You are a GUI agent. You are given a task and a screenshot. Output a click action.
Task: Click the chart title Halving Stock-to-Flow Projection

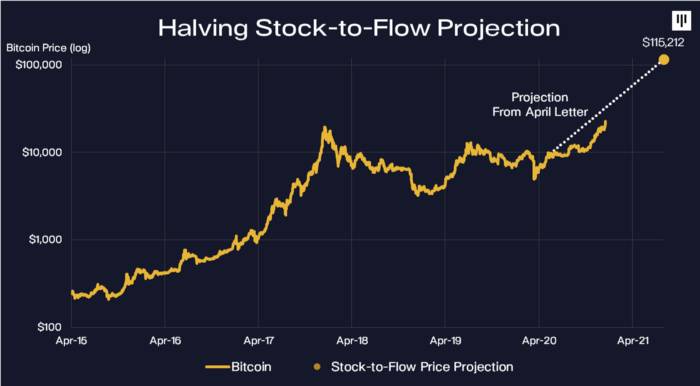[x=359, y=28]
